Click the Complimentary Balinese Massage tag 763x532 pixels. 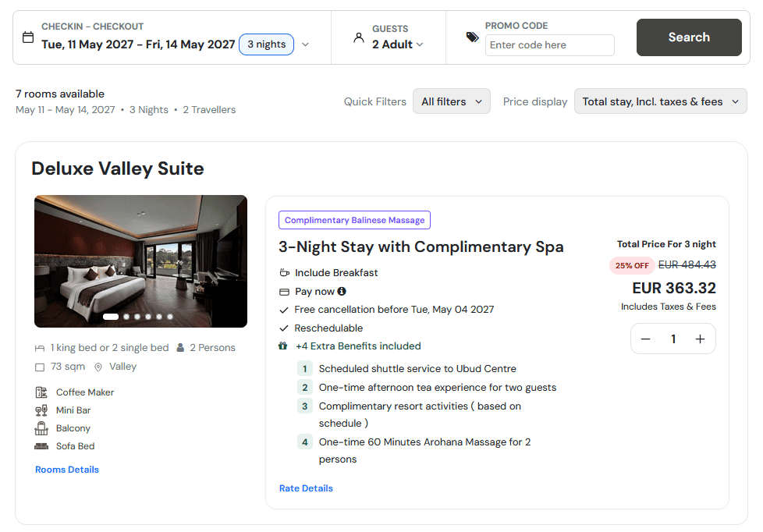tap(354, 220)
